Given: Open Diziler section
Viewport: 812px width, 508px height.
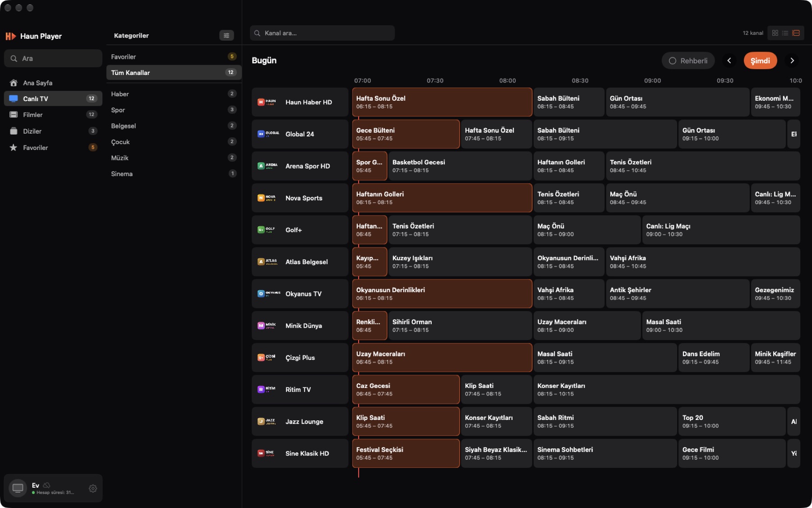Looking at the screenshot, I should tap(53, 131).
